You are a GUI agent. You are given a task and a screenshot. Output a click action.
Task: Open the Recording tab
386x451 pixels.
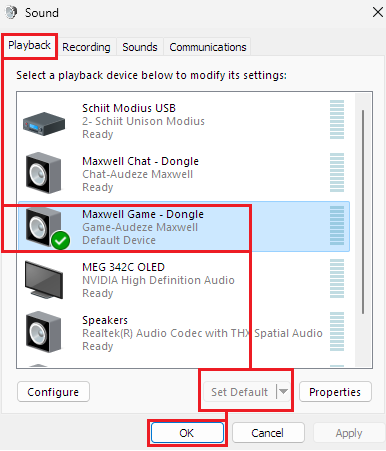click(86, 47)
